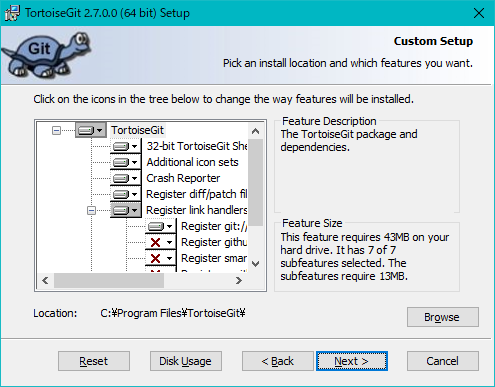Screen dimensions: 495x387
Task: Open the Register diff/patch files feature dropdown
Action: click(x=125, y=194)
